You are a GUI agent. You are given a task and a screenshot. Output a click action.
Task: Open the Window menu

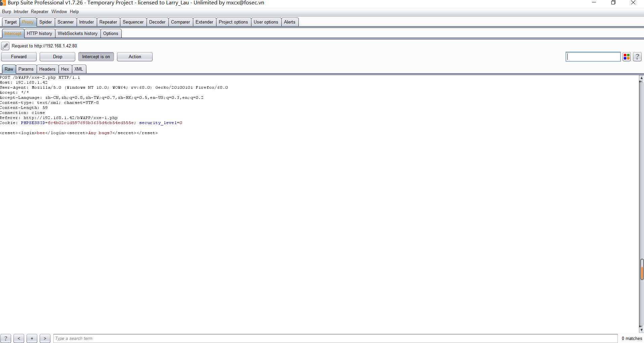59,12
